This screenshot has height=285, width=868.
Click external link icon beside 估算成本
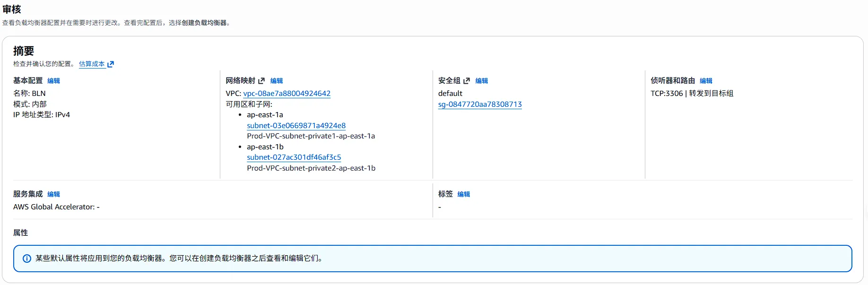(x=111, y=64)
